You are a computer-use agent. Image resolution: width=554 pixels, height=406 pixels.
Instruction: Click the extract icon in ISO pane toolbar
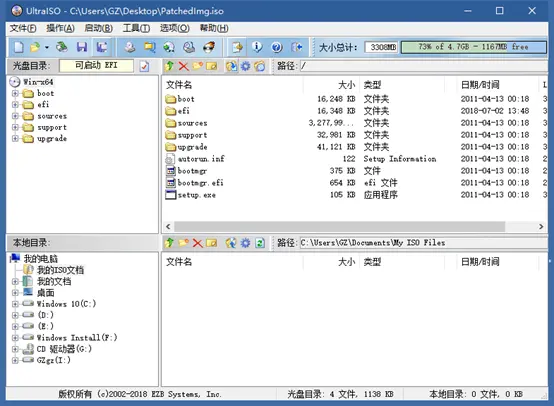point(231,66)
